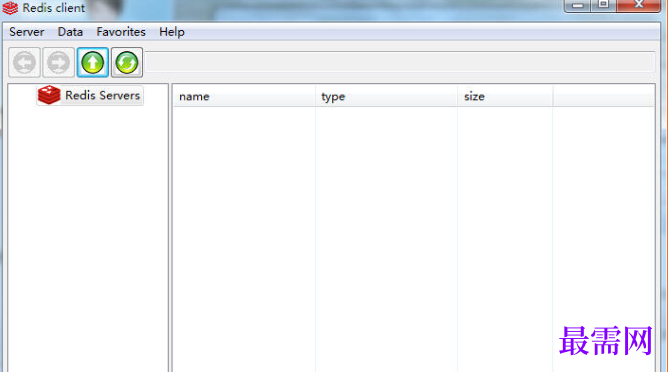Click the back navigation arrow icon
The width and height of the screenshot is (671, 372).
point(24,62)
